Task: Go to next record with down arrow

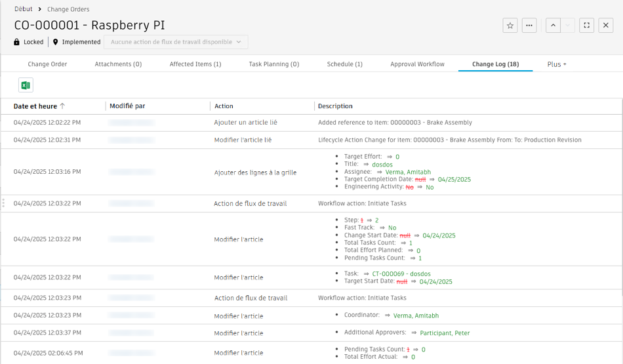Action: pos(568,26)
